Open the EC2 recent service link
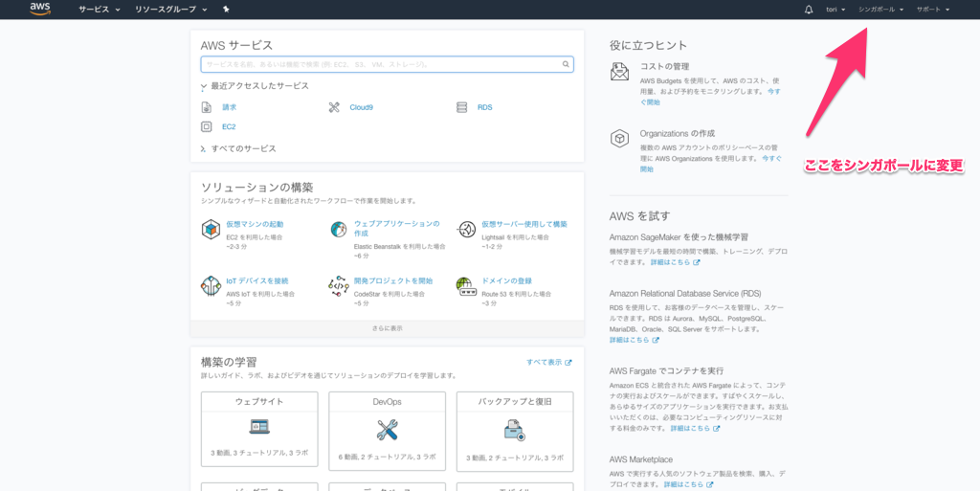This screenshot has width=980, height=491. tap(229, 126)
